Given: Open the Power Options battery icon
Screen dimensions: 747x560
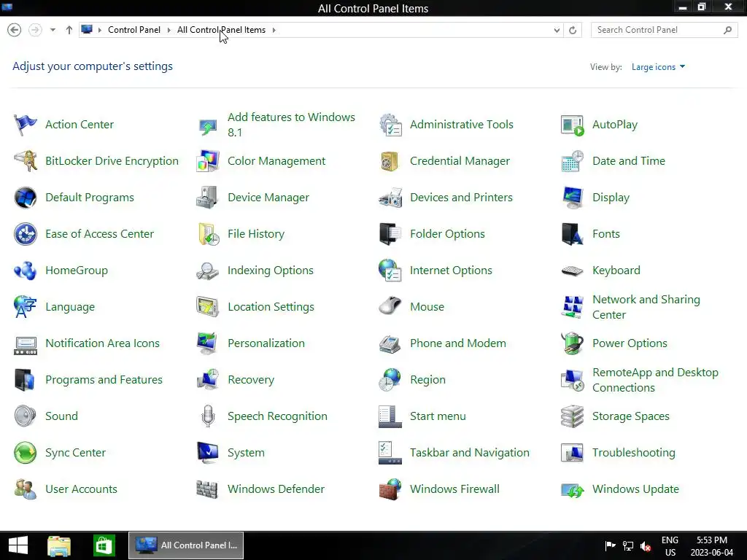Looking at the screenshot, I should tap(572, 343).
